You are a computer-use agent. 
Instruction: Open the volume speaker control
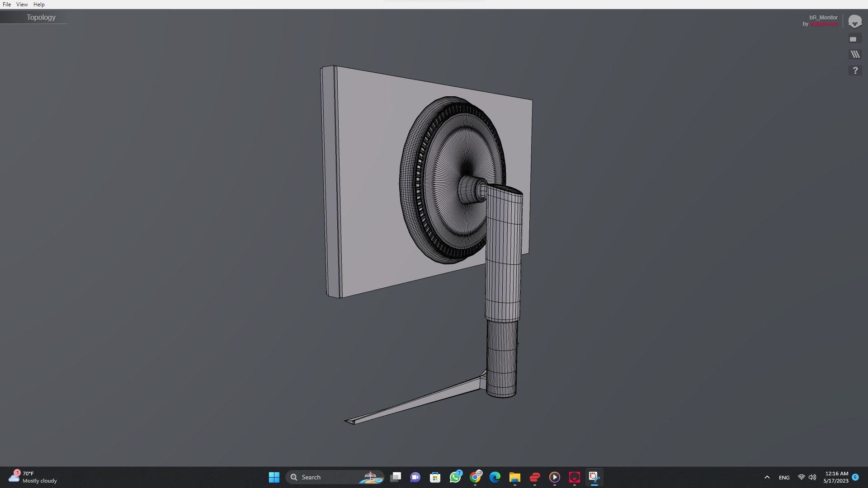coord(812,477)
